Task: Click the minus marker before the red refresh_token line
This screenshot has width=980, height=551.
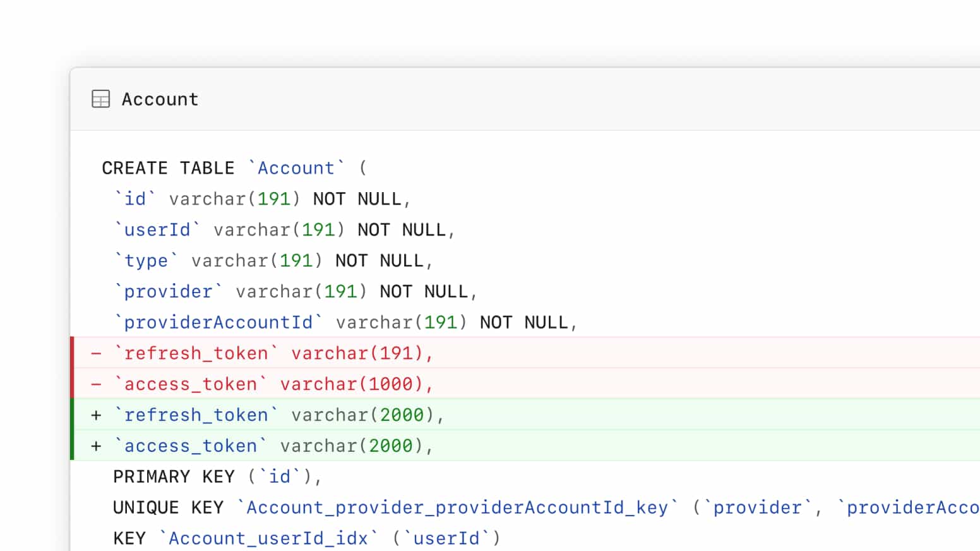Action: pos(96,353)
